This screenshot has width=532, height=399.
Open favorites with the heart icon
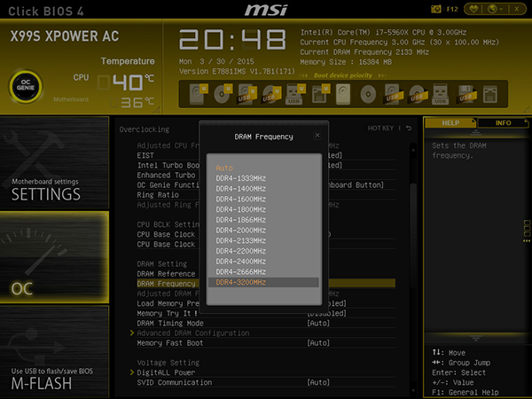coord(473,9)
